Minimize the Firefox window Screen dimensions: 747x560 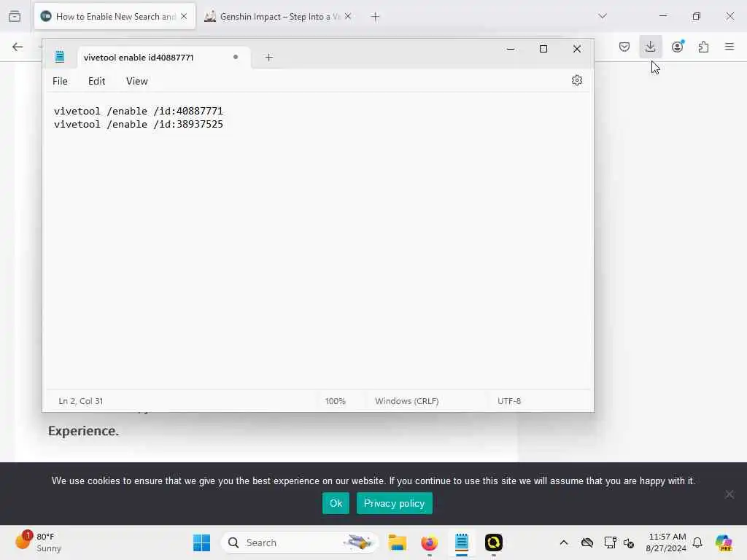click(x=662, y=16)
